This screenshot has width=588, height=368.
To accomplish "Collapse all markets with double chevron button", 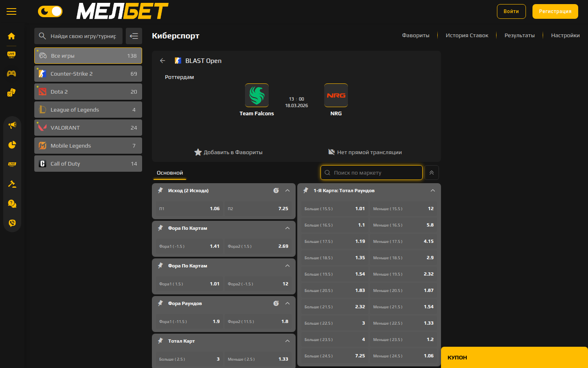I will tap(432, 173).
